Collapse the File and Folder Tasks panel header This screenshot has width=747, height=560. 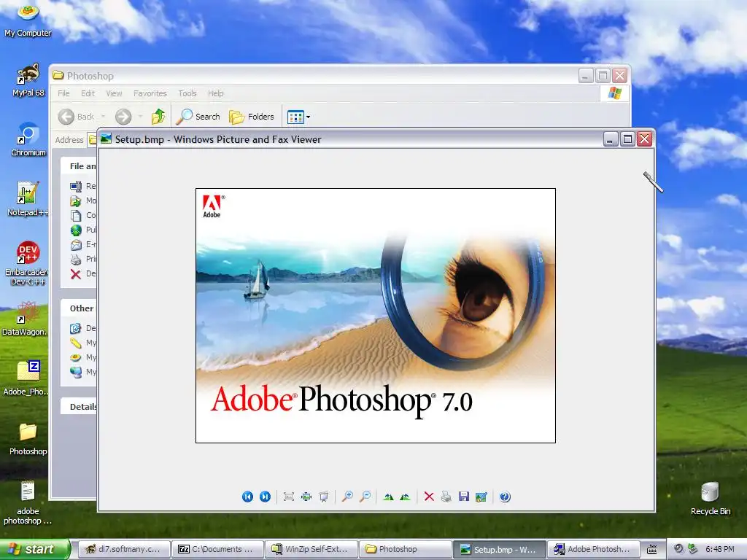click(x=79, y=166)
